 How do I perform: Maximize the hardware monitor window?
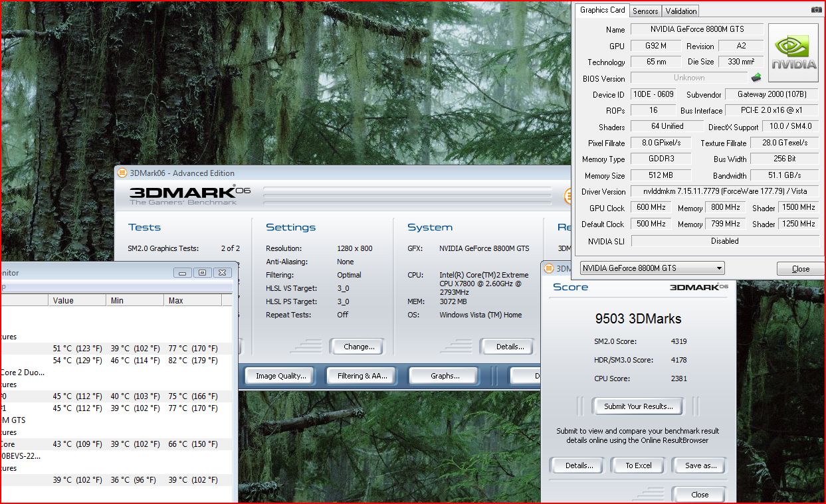(x=203, y=272)
